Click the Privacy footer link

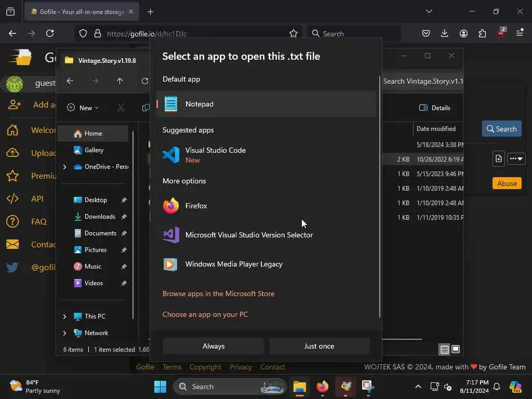(x=241, y=367)
